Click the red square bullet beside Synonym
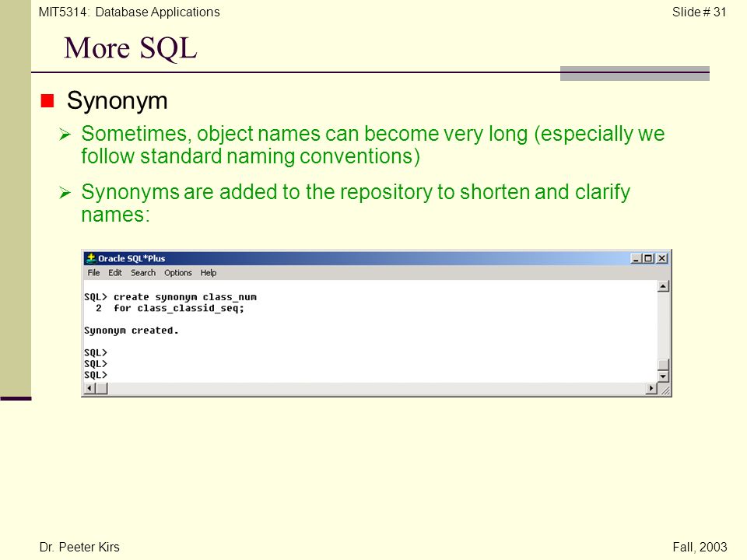The image size is (747, 560). tap(47, 101)
